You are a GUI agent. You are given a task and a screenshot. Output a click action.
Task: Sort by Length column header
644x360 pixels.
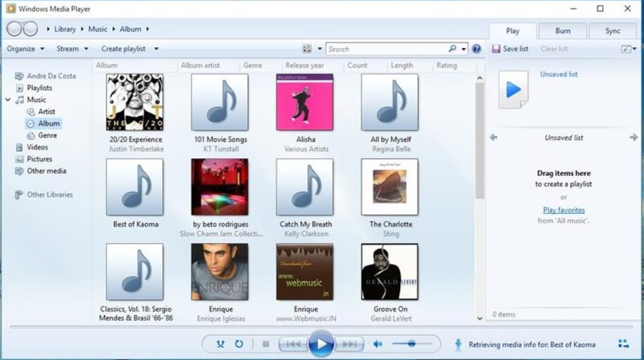click(401, 65)
